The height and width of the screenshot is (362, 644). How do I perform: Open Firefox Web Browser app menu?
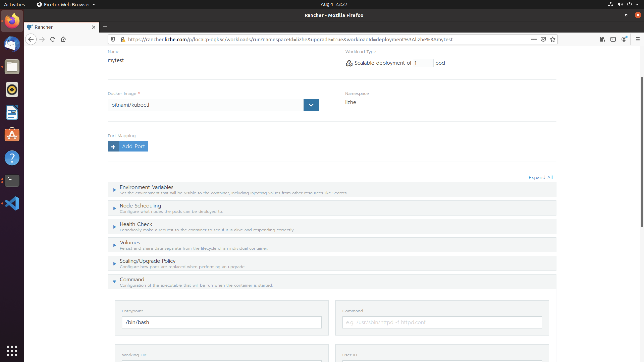66,4
